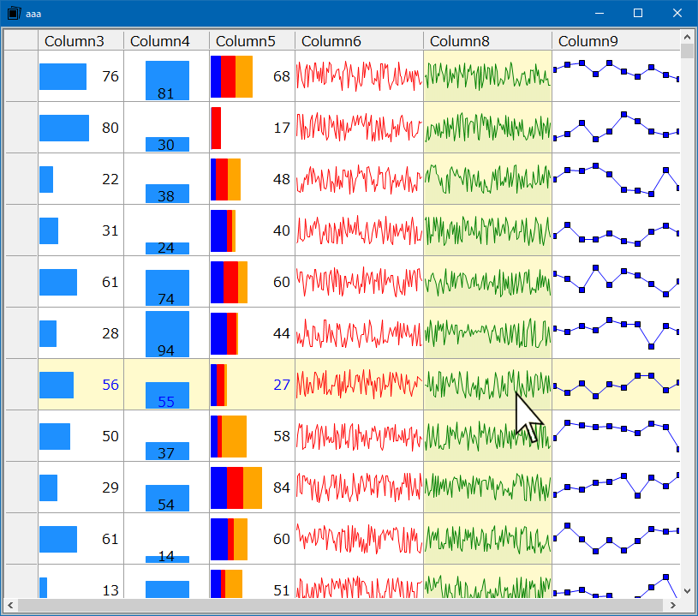Click the green Column8 sparkline in the row with 31
Viewport: 698px width, 616px height.
487,230
